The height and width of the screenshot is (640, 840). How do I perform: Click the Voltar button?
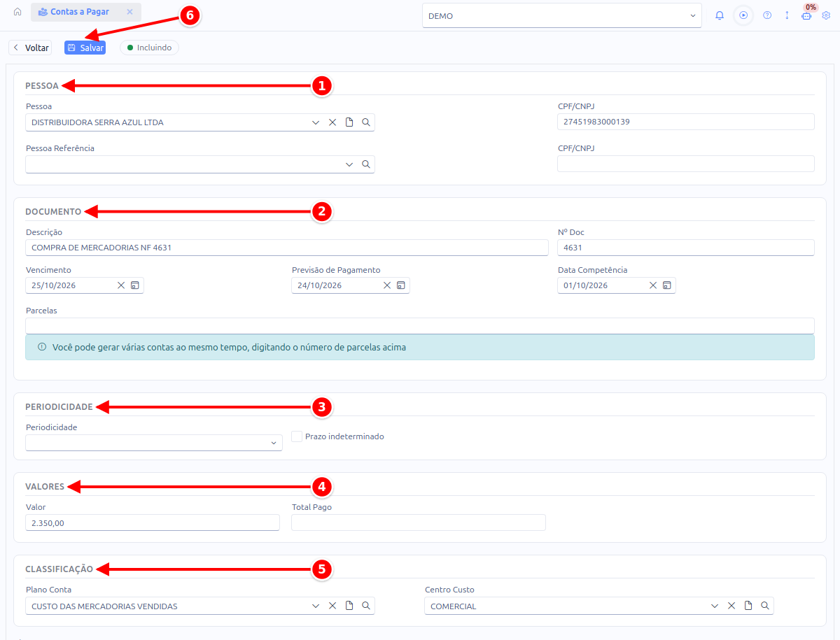coord(30,48)
